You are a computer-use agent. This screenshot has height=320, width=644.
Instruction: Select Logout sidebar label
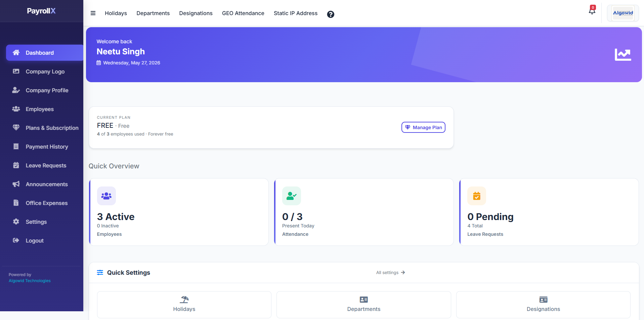pyautogui.click(x=35, y=241)
